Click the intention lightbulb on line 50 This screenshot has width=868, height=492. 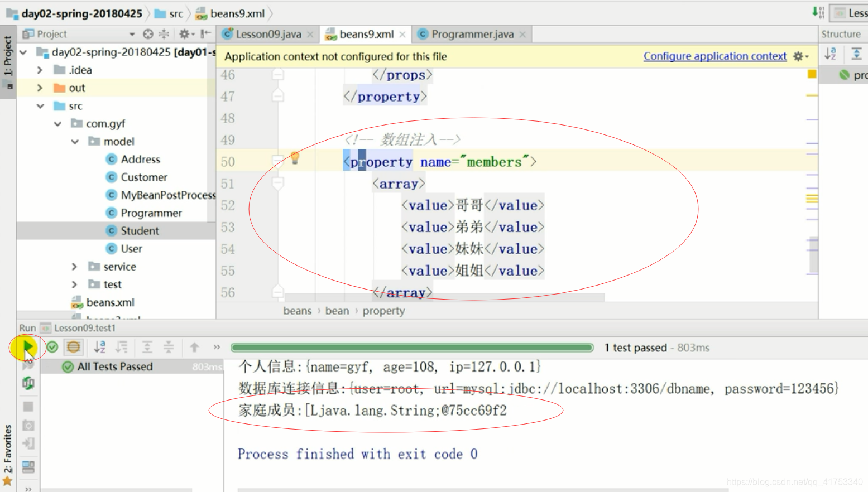[x=295, y=158]
